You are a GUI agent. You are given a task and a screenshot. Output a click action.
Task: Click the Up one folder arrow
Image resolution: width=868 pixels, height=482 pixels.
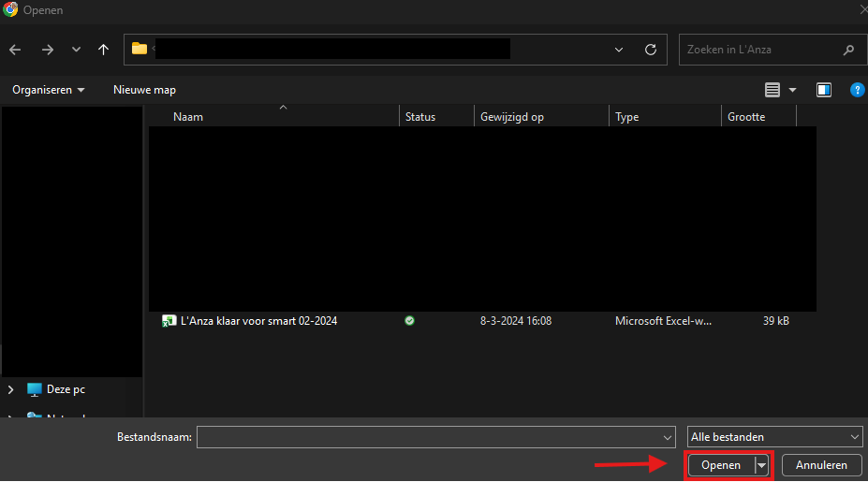coord(103,50)
